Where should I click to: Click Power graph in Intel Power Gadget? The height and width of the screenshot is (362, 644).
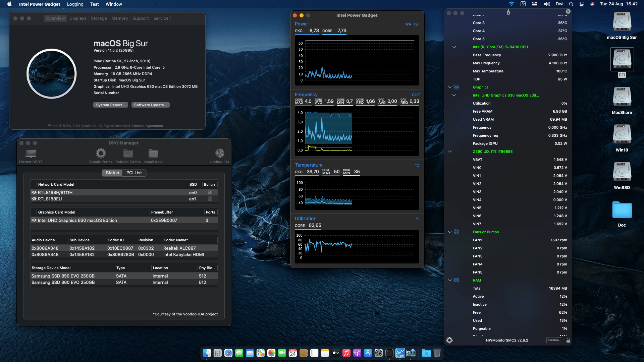pyautogui.click(x=357, y=60)
